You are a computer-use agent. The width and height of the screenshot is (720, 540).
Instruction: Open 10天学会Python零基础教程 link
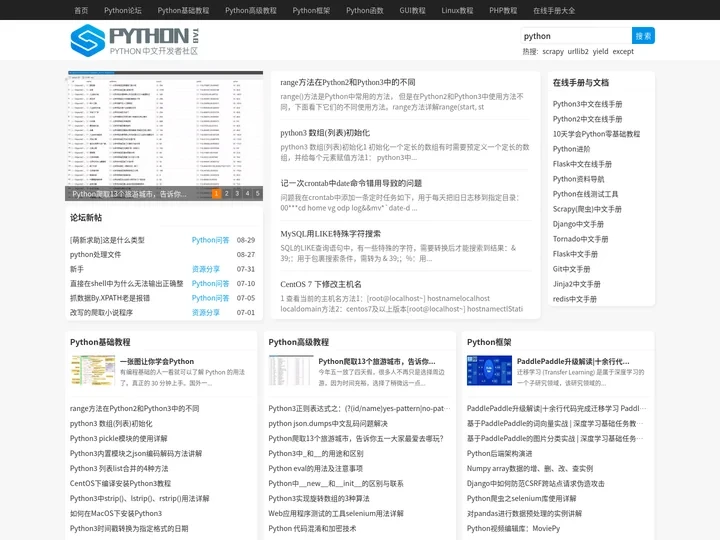pos(596,134)
